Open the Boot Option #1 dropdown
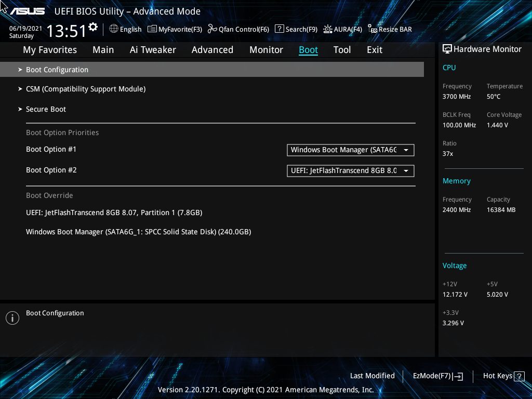Viewport: 532px width, 399px height. (x=350, y=150)
